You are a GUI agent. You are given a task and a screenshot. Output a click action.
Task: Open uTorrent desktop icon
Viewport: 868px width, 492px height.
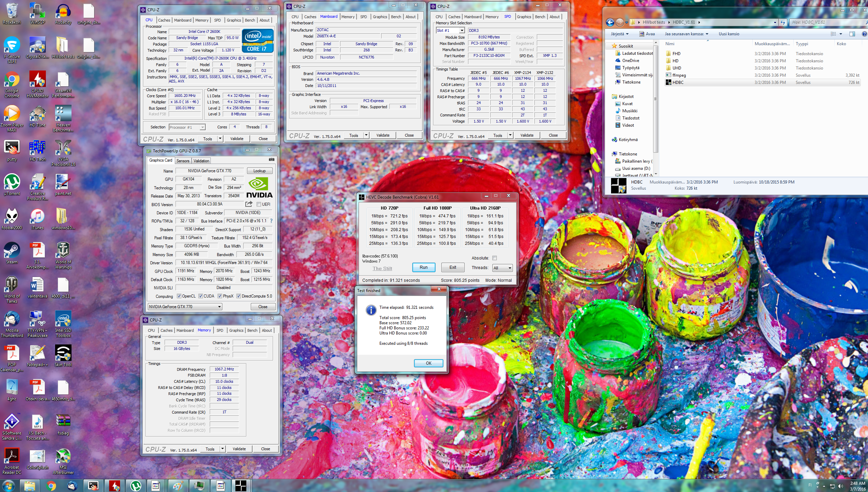coord(12,185)
